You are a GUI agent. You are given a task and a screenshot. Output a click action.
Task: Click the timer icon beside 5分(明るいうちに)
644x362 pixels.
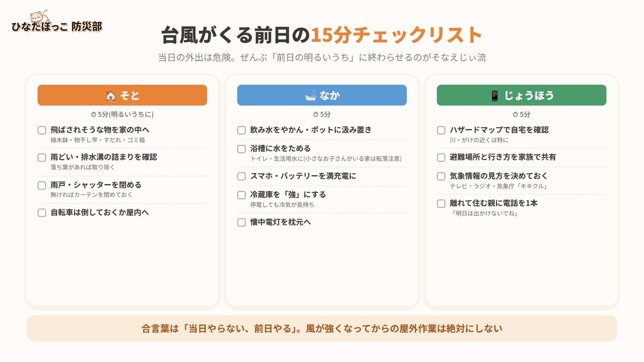pyautogui.click(x=93, y=115)
